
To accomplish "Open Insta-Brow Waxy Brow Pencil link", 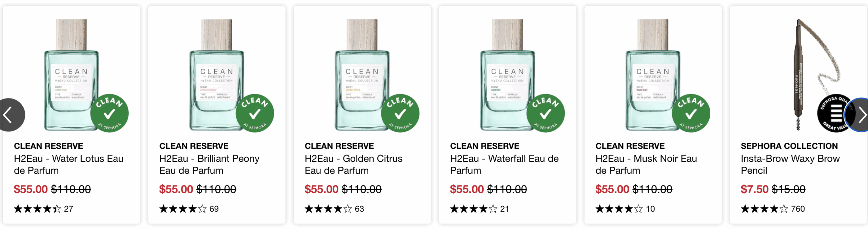I will (790, 164).
